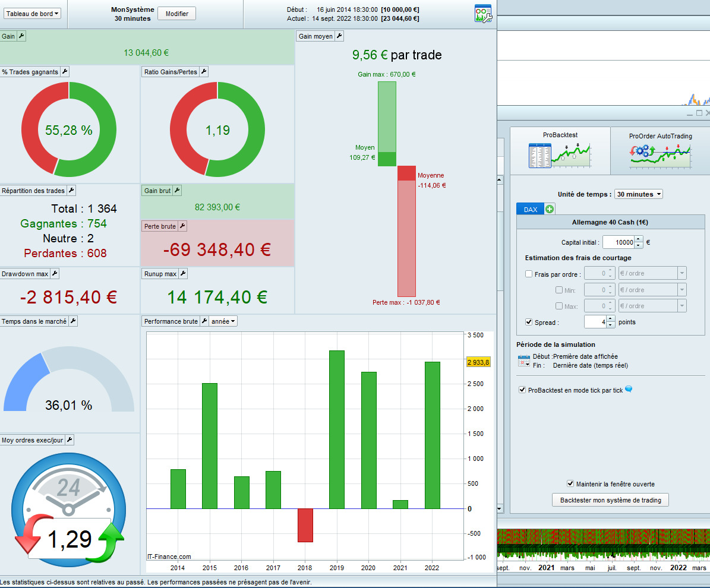Enable the Frais par ordre checkbox
Viewport: 710px width, 588px height.
coord(528,274)
